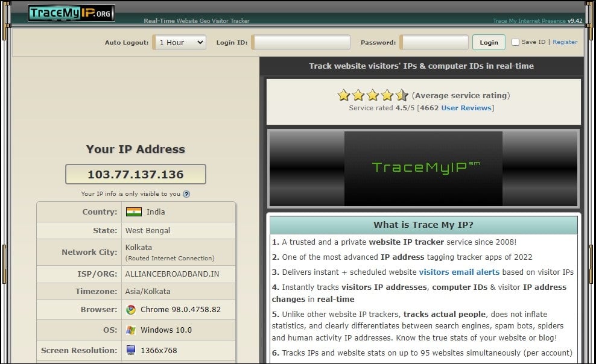
Task: Click the India country name
Action: (x=156, y=212)
